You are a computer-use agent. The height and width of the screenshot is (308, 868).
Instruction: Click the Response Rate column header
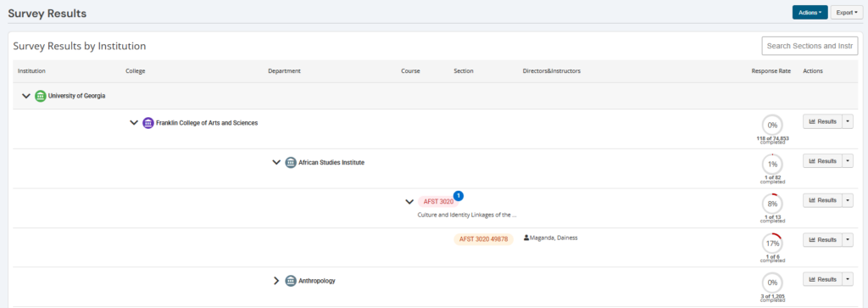pos(771,71)
